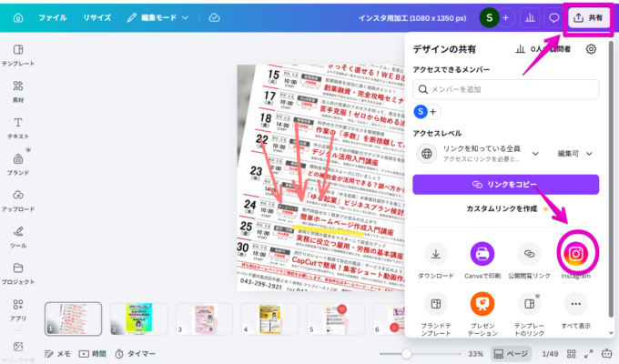Expand リンクを知っている全員 access level dropdown
Screen dimensions: 619x364
point(533,155)
